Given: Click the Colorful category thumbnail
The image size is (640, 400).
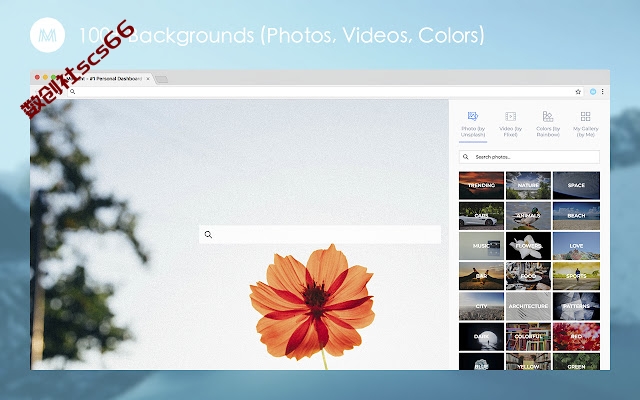Looking at the screenshot, I should pos(528,337).
